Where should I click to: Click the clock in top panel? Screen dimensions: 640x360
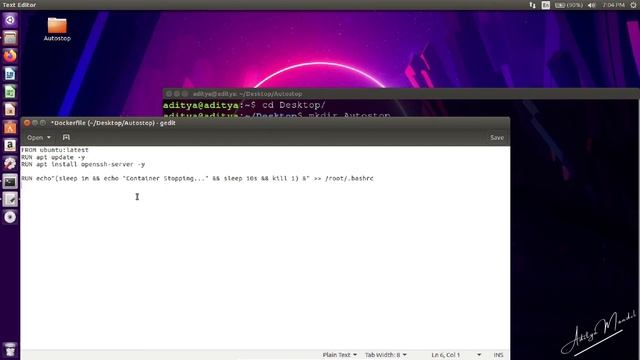[613, 5]
